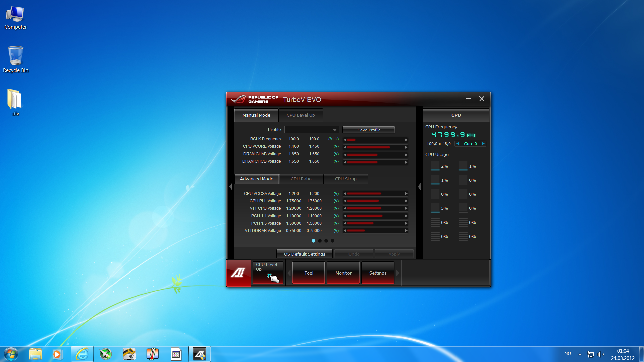Decrease the DRAM CHAB Voltage with the left arrow

tap(345, 155)
